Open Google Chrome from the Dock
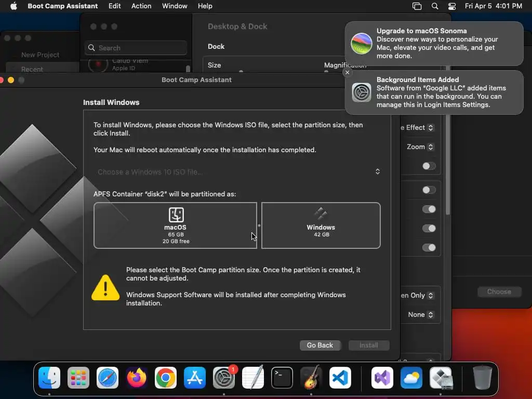532x399 pixels. (166, 378)
